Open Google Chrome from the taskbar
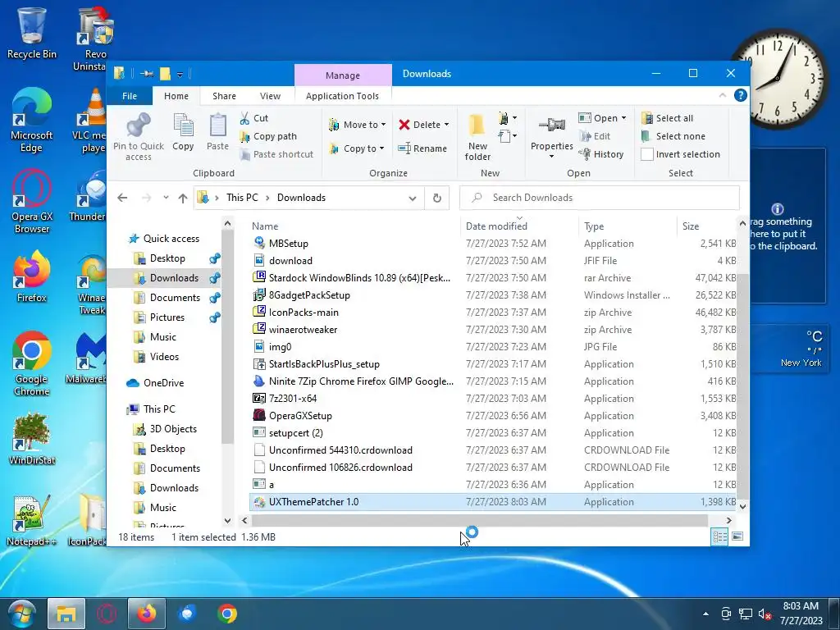The width and height of the screenshot is (840, 630). point(227,614)
